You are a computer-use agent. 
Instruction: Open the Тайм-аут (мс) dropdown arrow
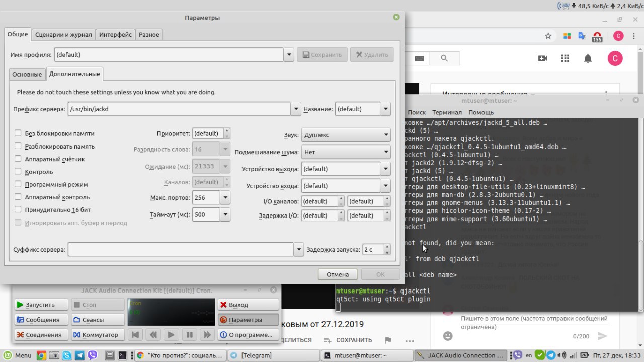(225, 214)
